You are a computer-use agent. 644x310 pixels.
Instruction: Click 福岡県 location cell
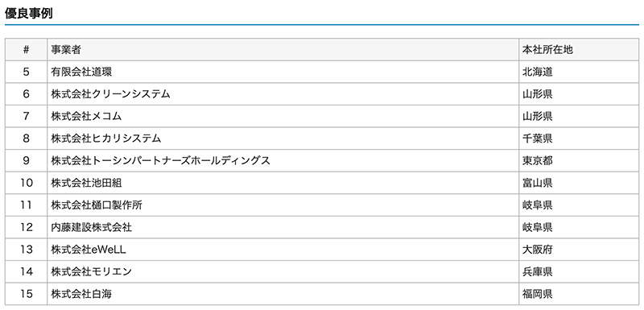(537, 294)
